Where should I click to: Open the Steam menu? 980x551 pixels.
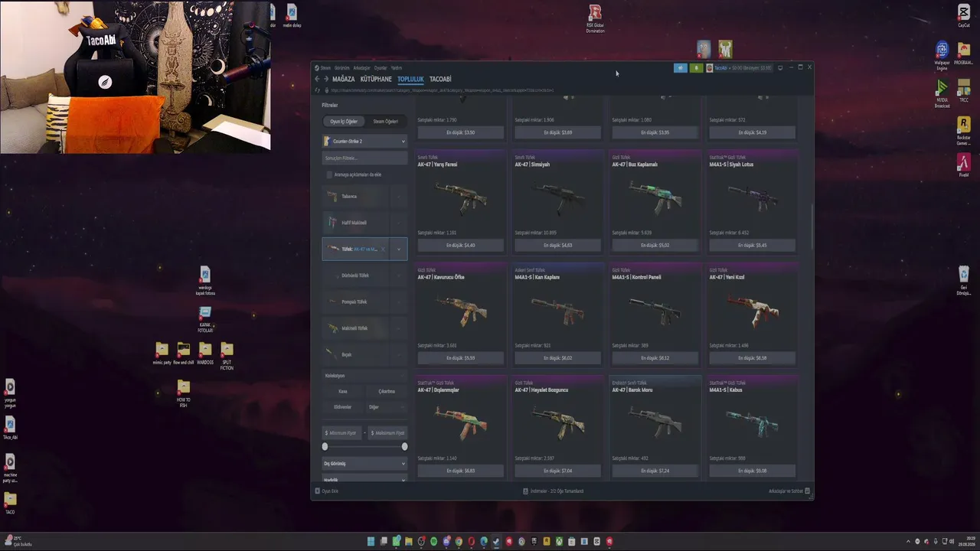325,68
